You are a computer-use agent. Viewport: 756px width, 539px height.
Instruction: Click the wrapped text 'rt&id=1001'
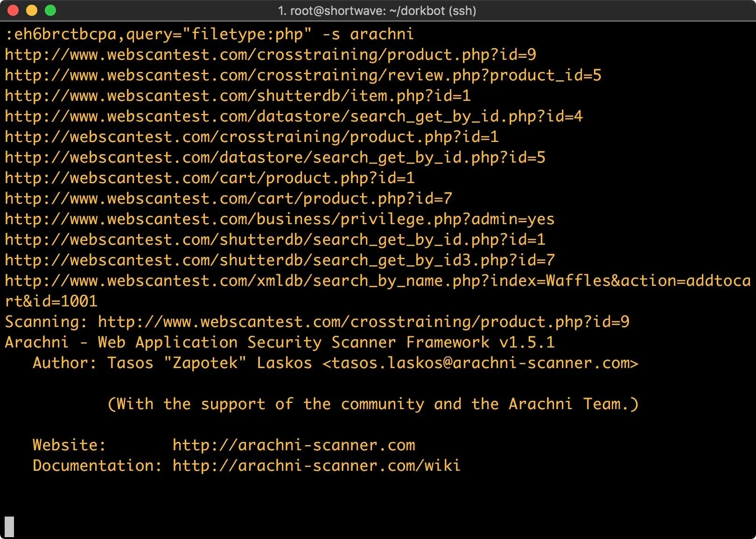[x=51, y=301]
